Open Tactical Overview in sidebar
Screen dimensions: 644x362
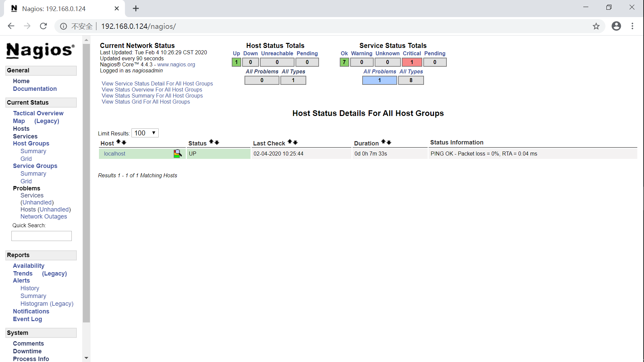coord(38,113)
